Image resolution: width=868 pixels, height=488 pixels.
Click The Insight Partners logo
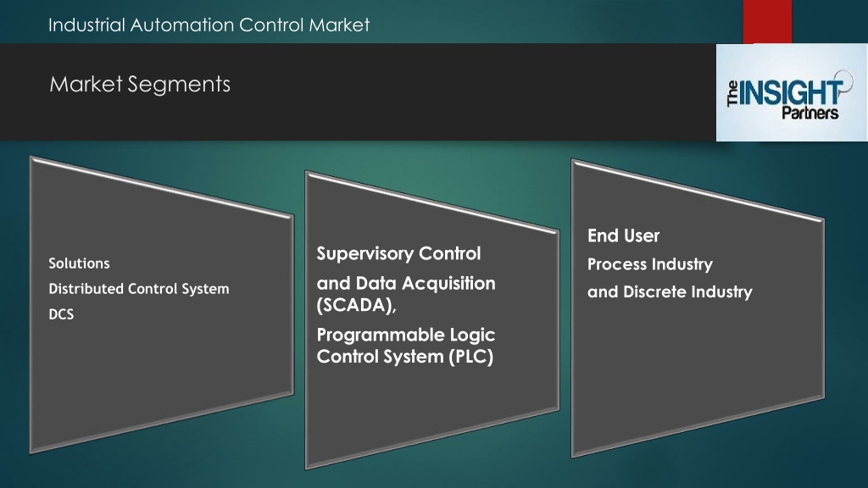[792, 92]
